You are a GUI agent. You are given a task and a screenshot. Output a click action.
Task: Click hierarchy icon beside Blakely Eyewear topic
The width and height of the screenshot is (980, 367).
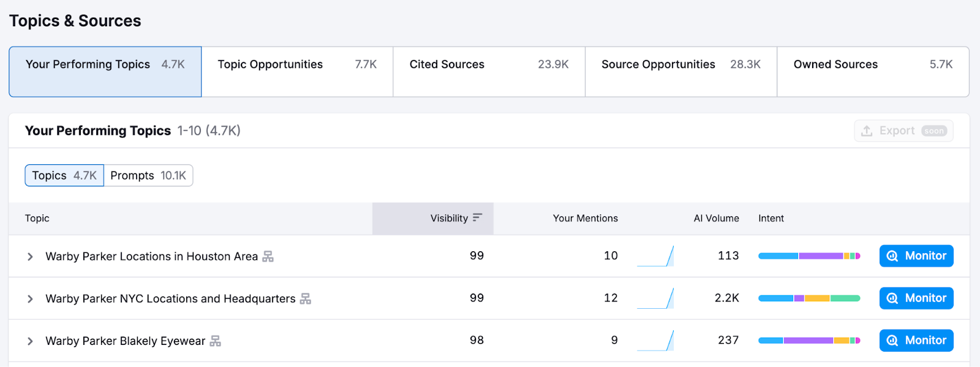215,341
